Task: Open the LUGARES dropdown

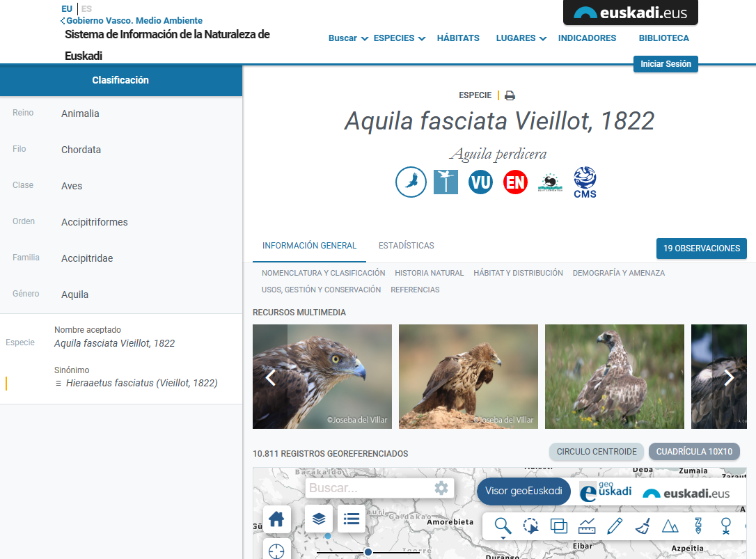Action: [516, 38]
